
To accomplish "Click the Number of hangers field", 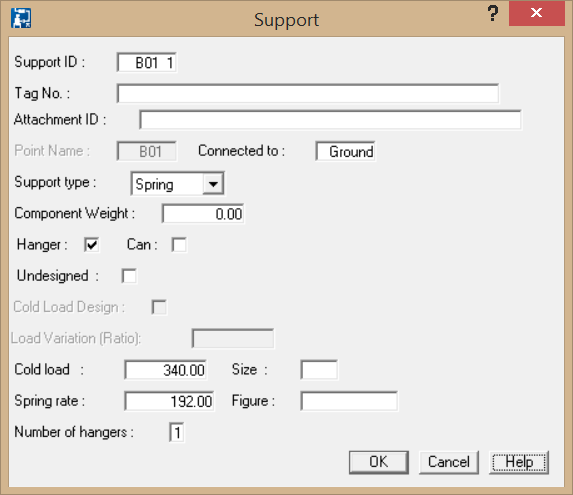I will click(177, 433).
